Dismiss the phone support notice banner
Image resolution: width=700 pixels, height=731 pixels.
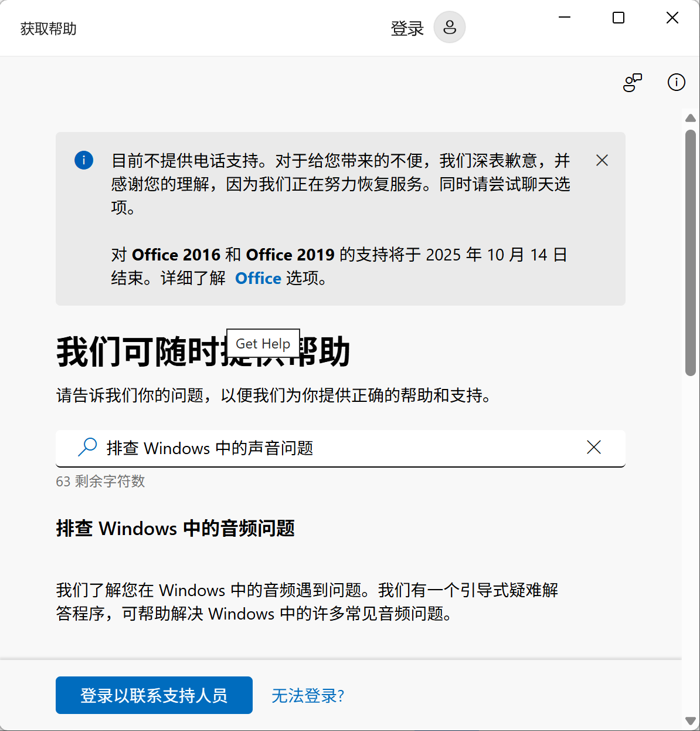pyautogui.click(x=602, y=161)
